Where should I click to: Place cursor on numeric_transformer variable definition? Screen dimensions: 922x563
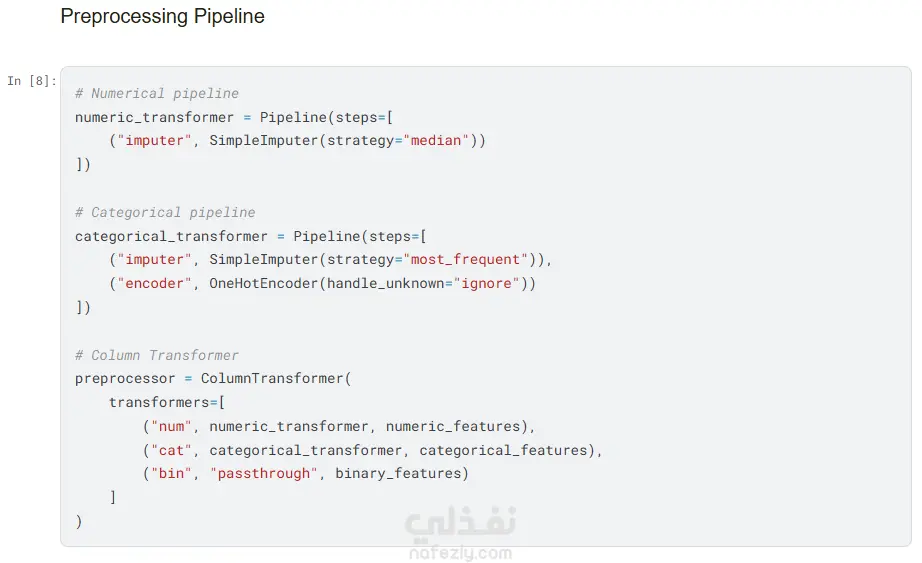[x=154, y=117]
